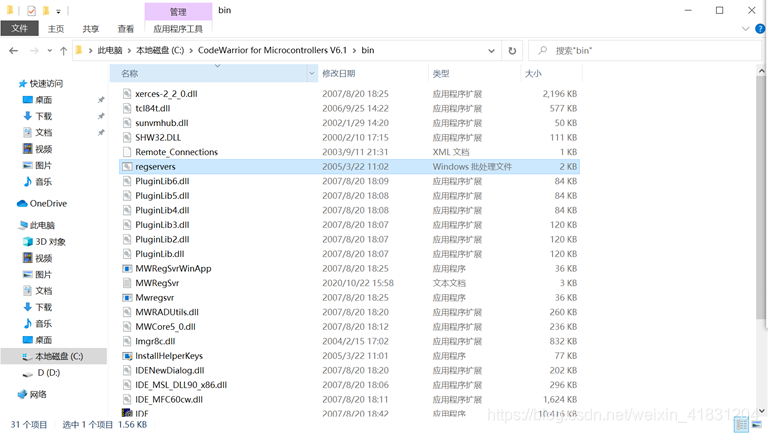Go up one folder level
Screen dimensions: 768x433
click(63, 50)
